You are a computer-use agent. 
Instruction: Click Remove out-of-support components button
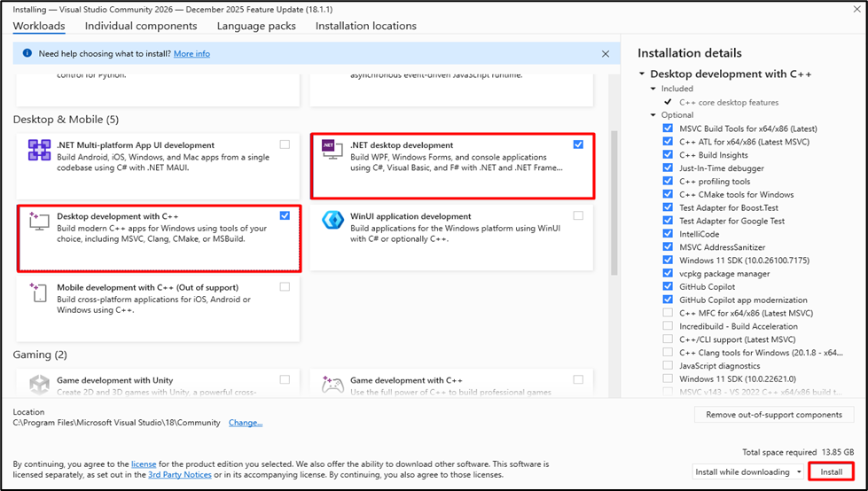pos(774,415)
